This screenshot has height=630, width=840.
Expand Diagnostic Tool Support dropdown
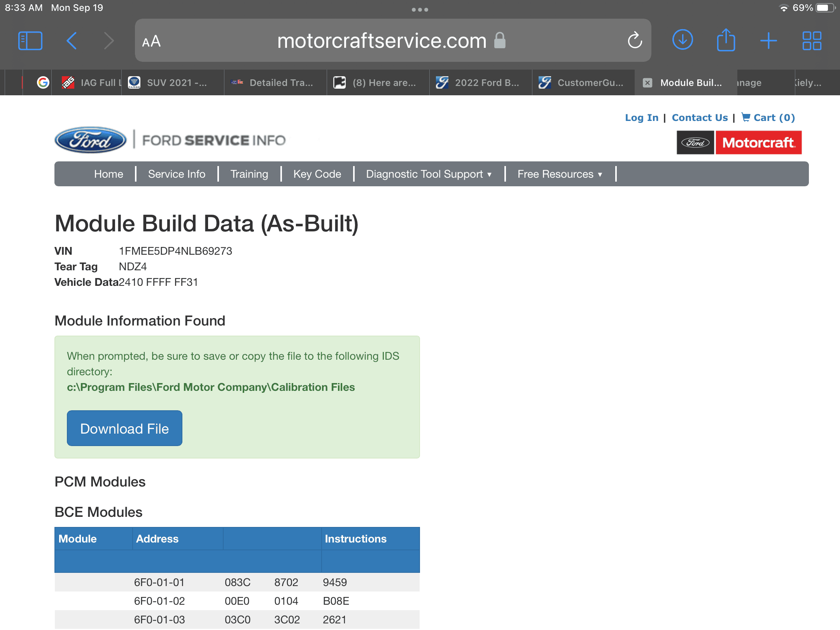tap(429, 174)
